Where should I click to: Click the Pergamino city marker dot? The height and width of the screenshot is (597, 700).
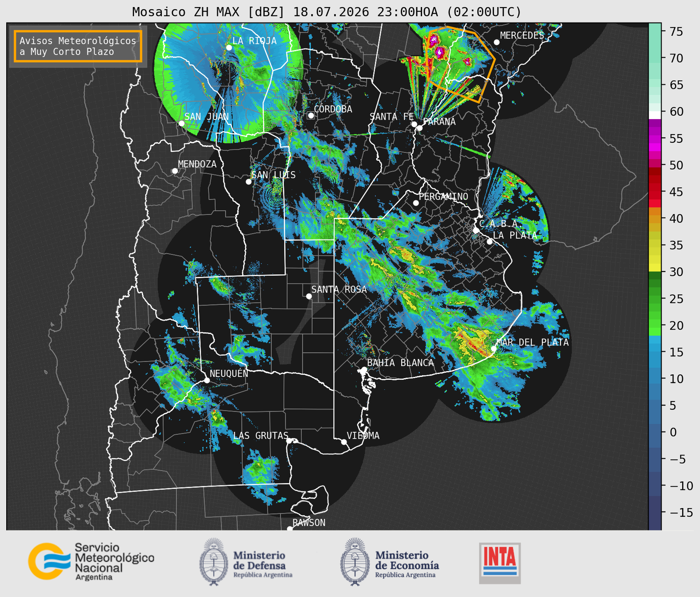coord(416,203)
